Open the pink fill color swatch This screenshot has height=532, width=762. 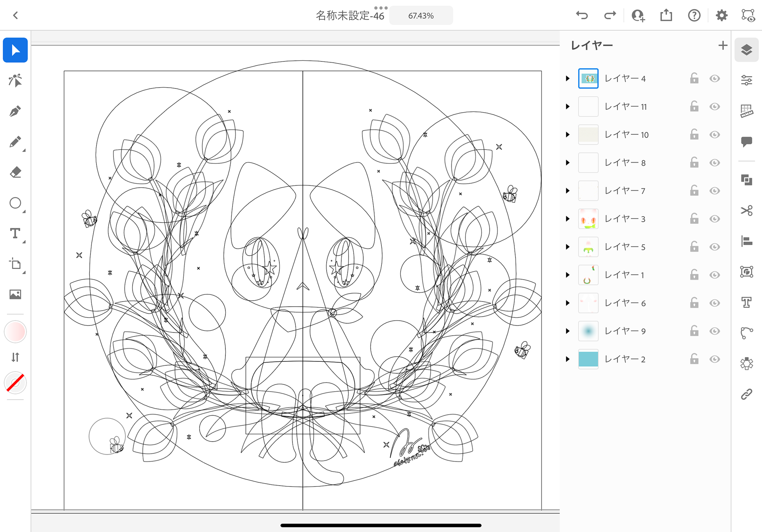(x=15, y=332)
